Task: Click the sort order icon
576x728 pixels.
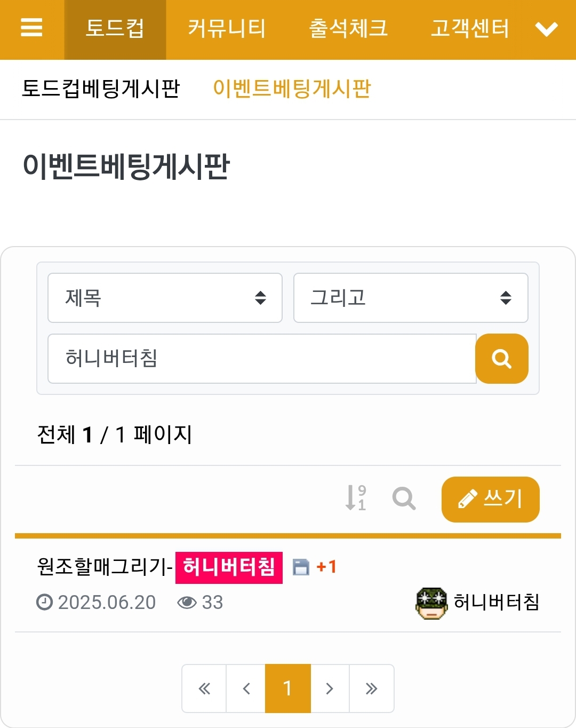Action: 356,498
